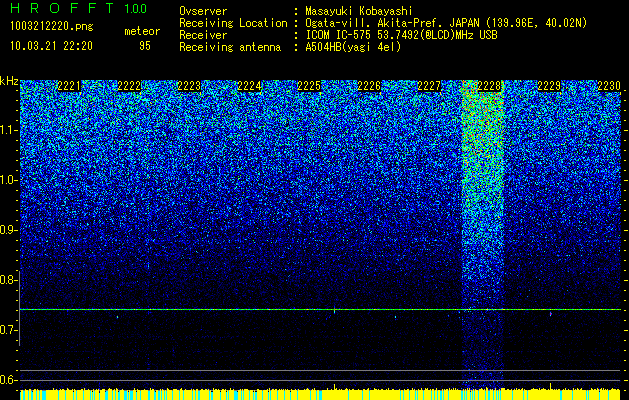The image size is (629, 400).
Task: Click the A504HB(yagi 4el) antenna value
Action: 353,47
